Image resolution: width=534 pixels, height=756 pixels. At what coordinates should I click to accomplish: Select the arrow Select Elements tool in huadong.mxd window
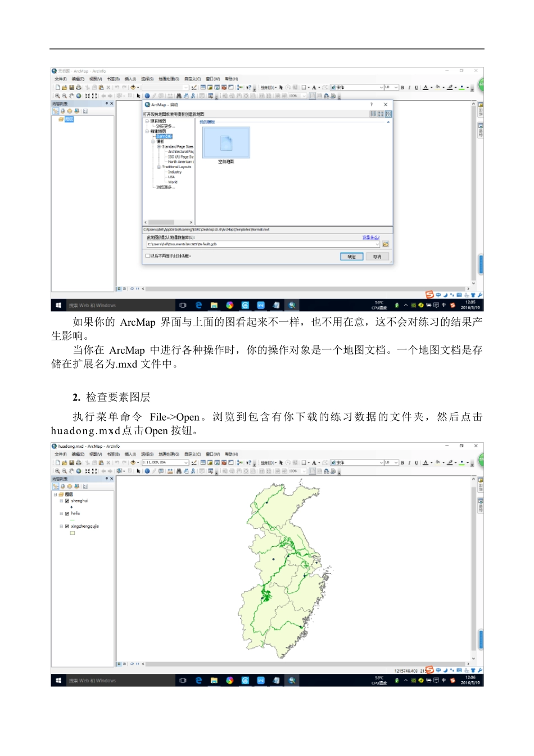[138, 471]
